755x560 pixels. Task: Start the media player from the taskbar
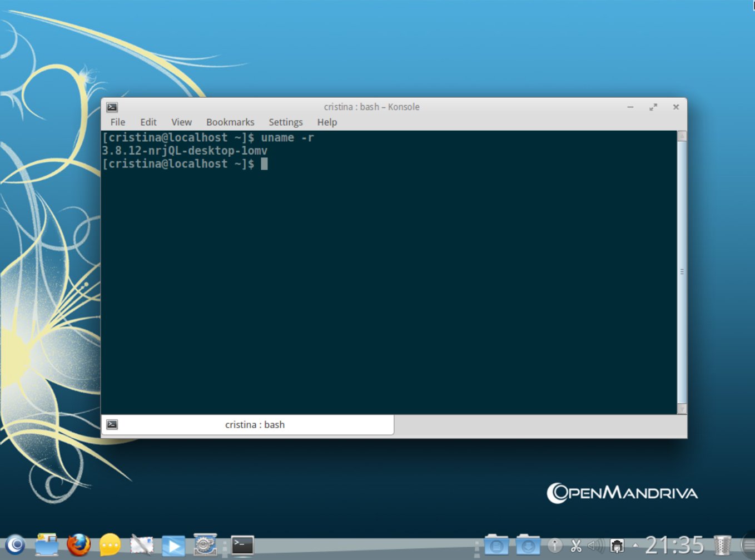click(x=172, y=545)
